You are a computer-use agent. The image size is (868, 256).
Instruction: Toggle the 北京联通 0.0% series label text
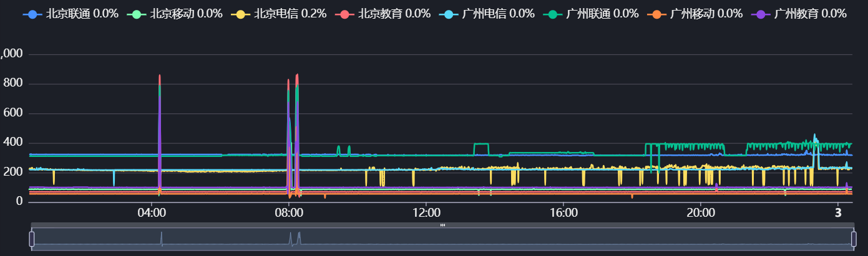pyautogui.click(x=82, y=14)
